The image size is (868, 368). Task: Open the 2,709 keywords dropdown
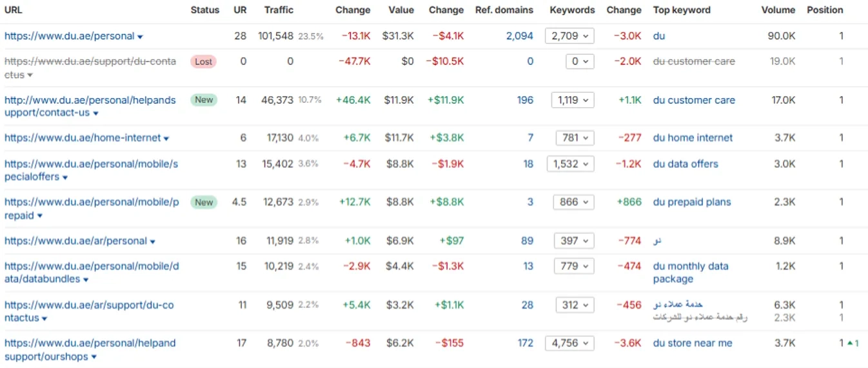(x=569, y=36)
